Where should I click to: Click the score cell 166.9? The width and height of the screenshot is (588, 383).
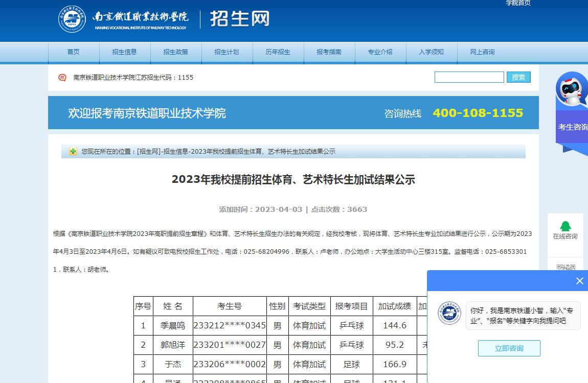395,364
